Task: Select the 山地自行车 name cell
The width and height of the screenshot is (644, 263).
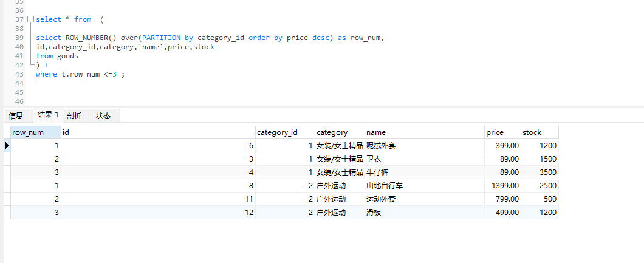Action: tap(424, 185)
